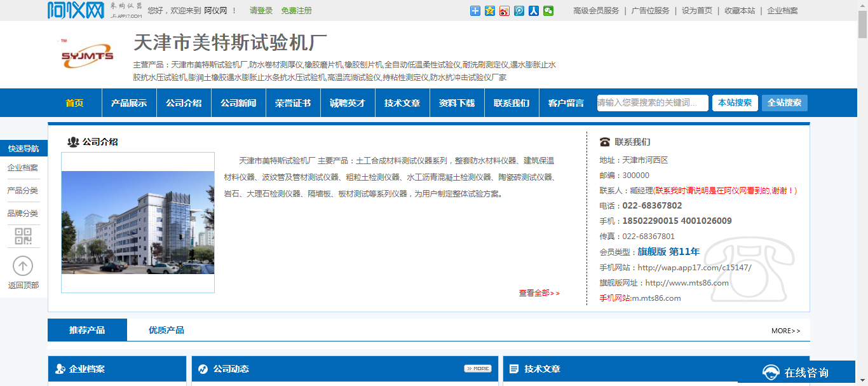This screenshot has height=386, width=868.
Task: Click the red 手机网站:m.mts86.com link
Action: click(640, 298)
